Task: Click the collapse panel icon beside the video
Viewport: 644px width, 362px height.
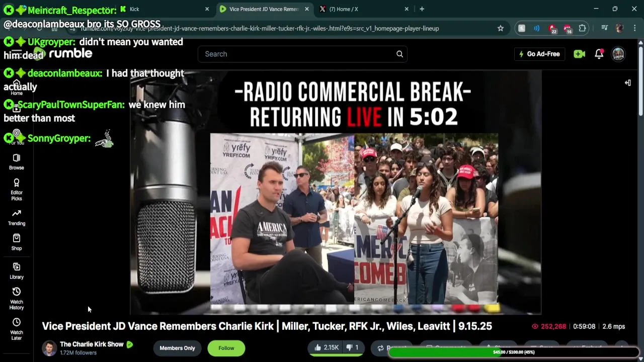Action: pos(628,82)
